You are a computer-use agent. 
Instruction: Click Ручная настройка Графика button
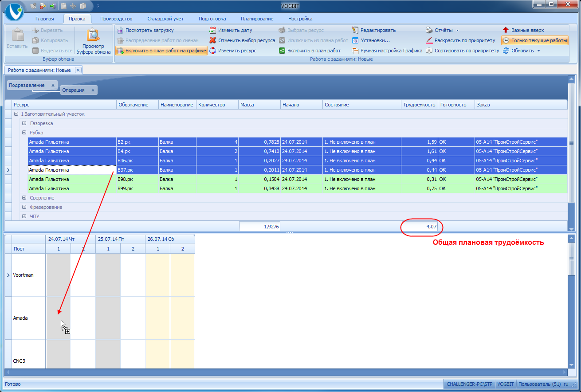tap(387, 51)
